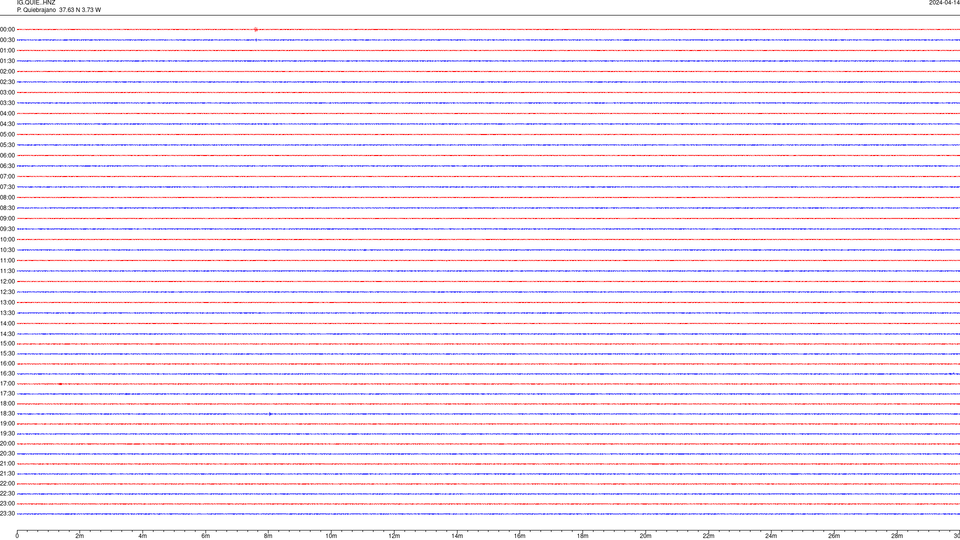Click the "13:00" trace time label
This screenshot has width=960, height=540.
[7, 302]
